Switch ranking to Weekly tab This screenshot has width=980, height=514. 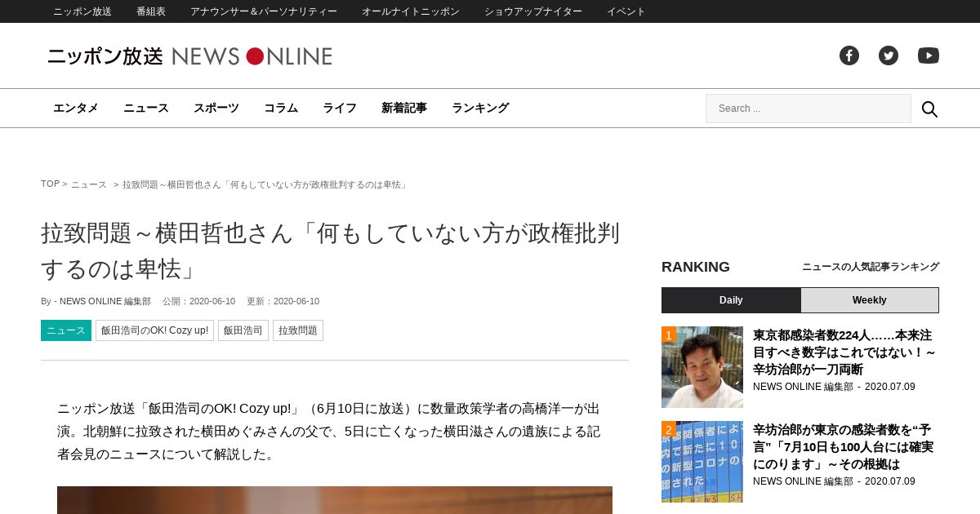pyautogui.click(x=870, y=300)
